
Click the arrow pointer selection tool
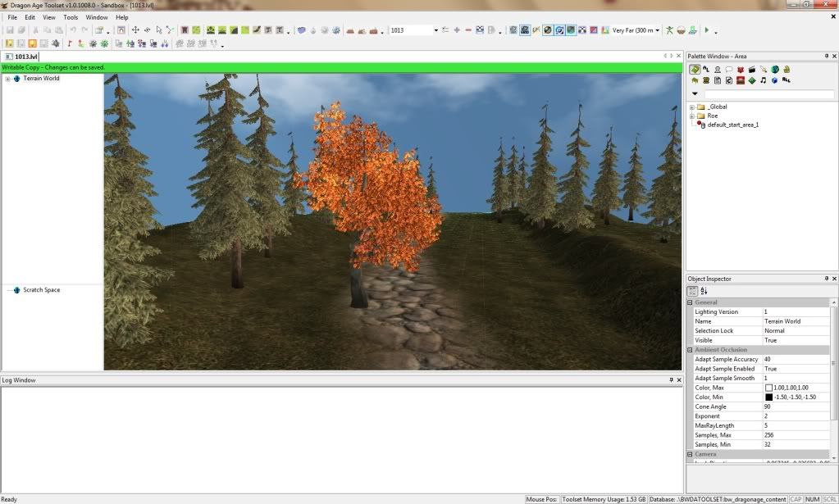pyautogui.click(x=159, y=30)
